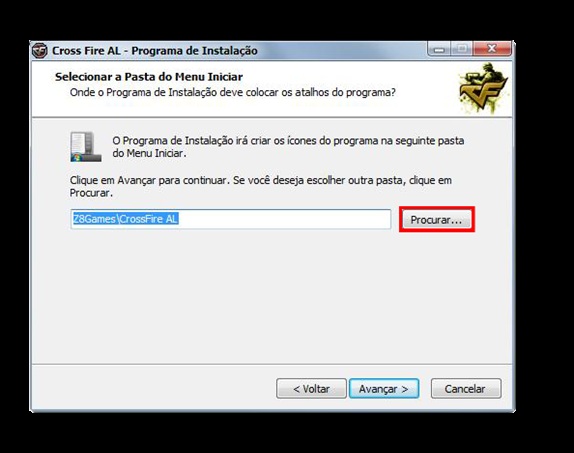Viewport: 574px width, 453px height.
Task: Close the installer with the red X
Action: (x=492, y=49)
